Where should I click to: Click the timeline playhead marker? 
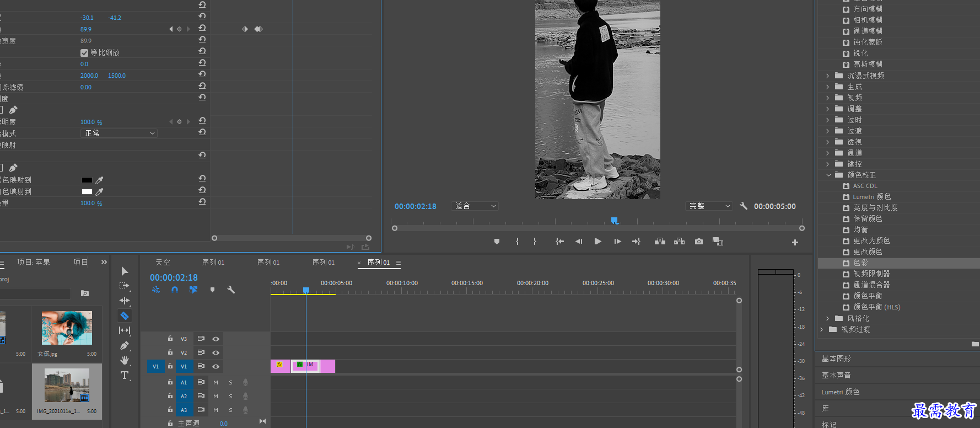coord(306,290)
